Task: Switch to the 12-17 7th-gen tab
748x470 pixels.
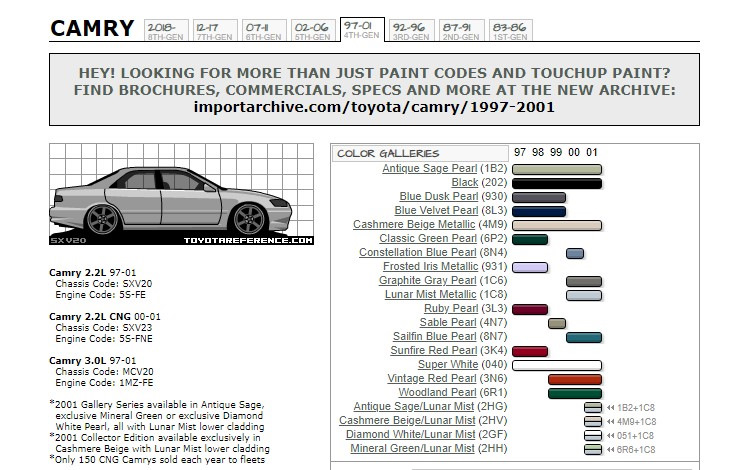Action: pos(215,31)
